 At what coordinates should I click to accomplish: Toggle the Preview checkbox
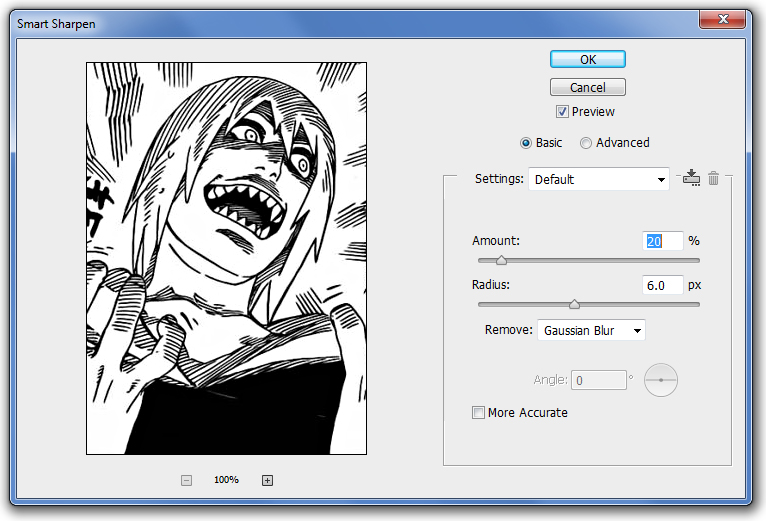[x=562, y=111]
